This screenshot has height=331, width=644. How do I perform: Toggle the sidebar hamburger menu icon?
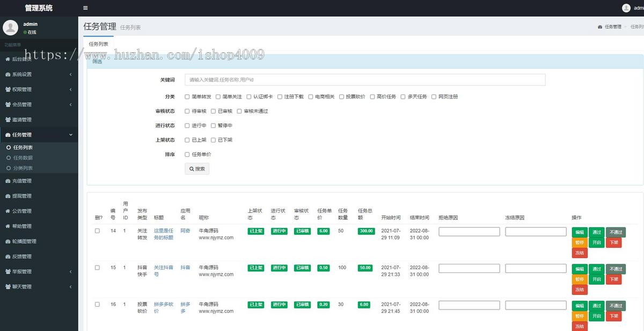point(85,8)
